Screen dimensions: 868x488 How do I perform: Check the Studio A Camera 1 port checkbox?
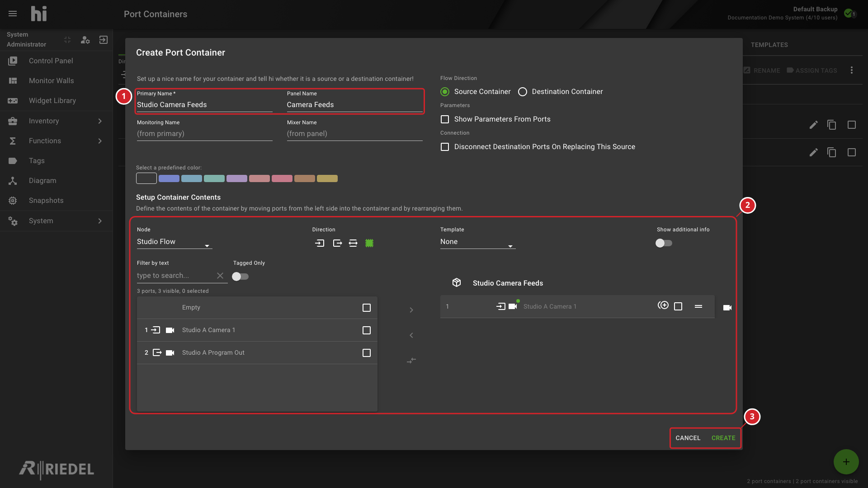click(x=367, y=330)
